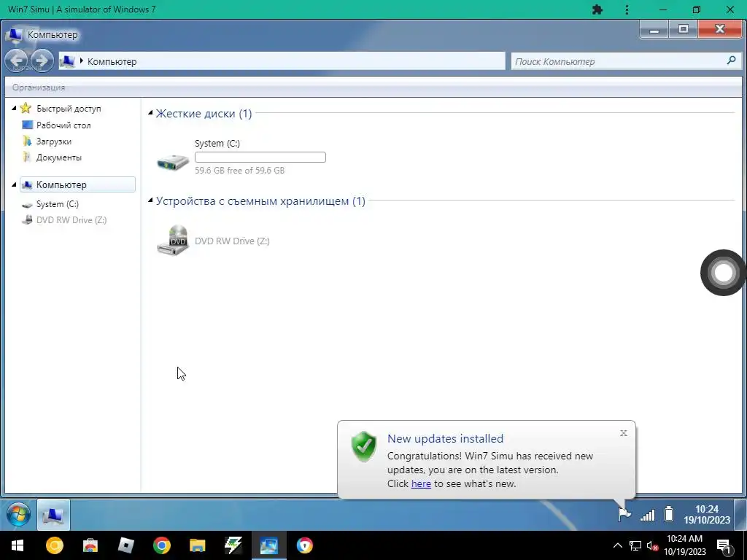Show hidden tray icons chevron
Image resolution: width=747 pixels, height=560 pixels.
coord(617,545)
